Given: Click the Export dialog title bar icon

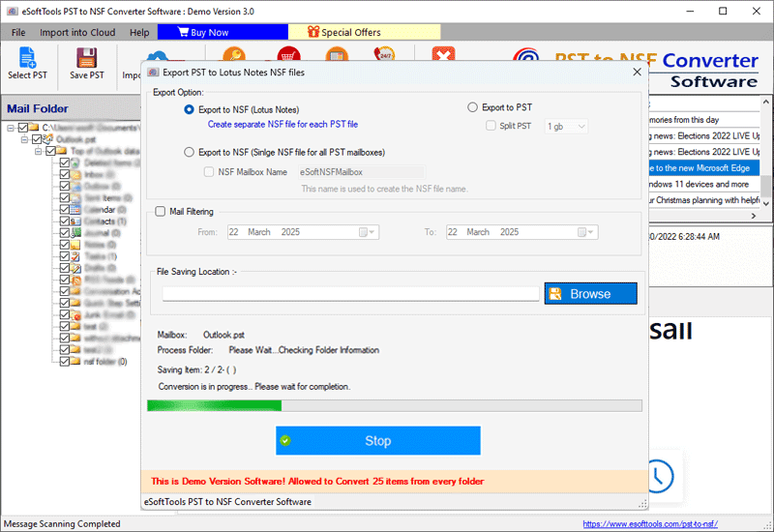Looking at the screenshot, I should click(x=153, y=73).
